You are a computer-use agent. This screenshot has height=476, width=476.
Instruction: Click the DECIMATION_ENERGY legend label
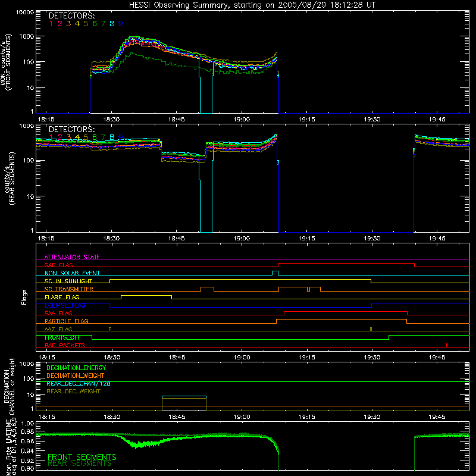coord(76,368)
